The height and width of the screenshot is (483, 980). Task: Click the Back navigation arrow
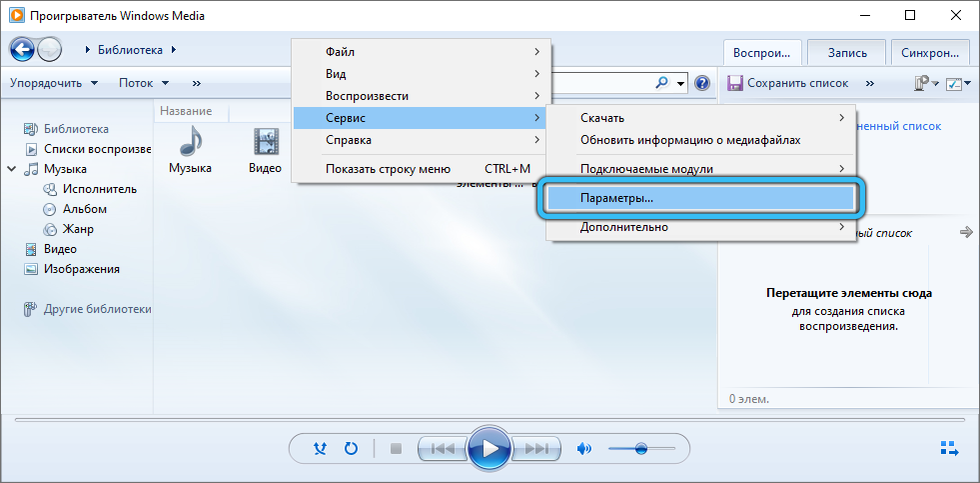coord(23,49)
